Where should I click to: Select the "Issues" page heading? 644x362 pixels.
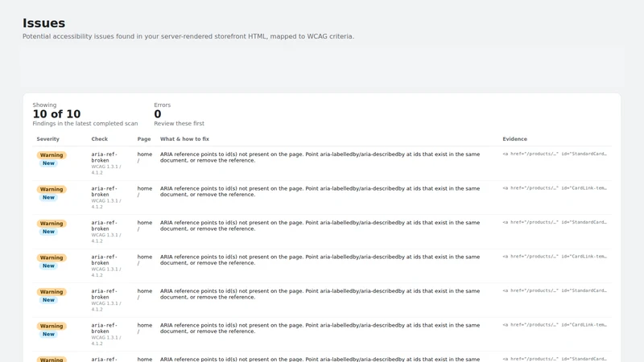tap(43, 23)
